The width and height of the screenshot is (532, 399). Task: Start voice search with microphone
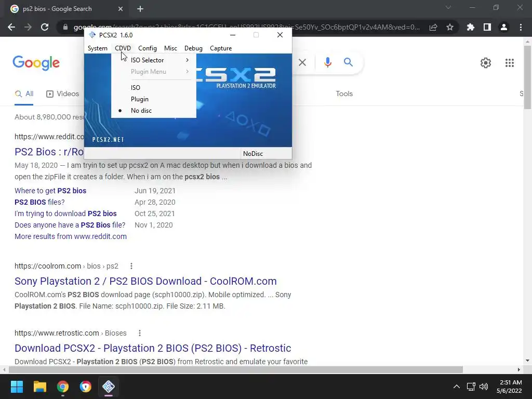327,62
